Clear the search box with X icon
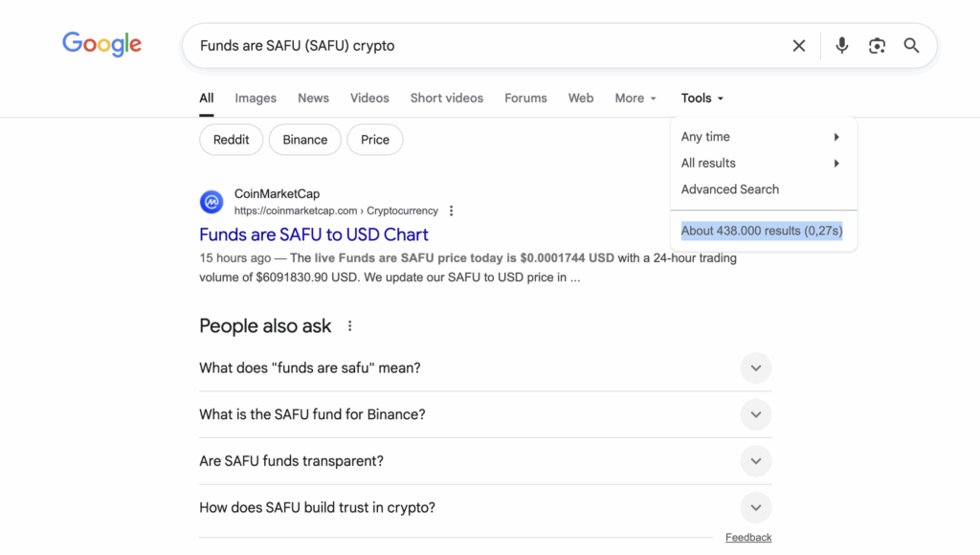Viewport: 980px width, 555px height. click(x=798, y=46)
